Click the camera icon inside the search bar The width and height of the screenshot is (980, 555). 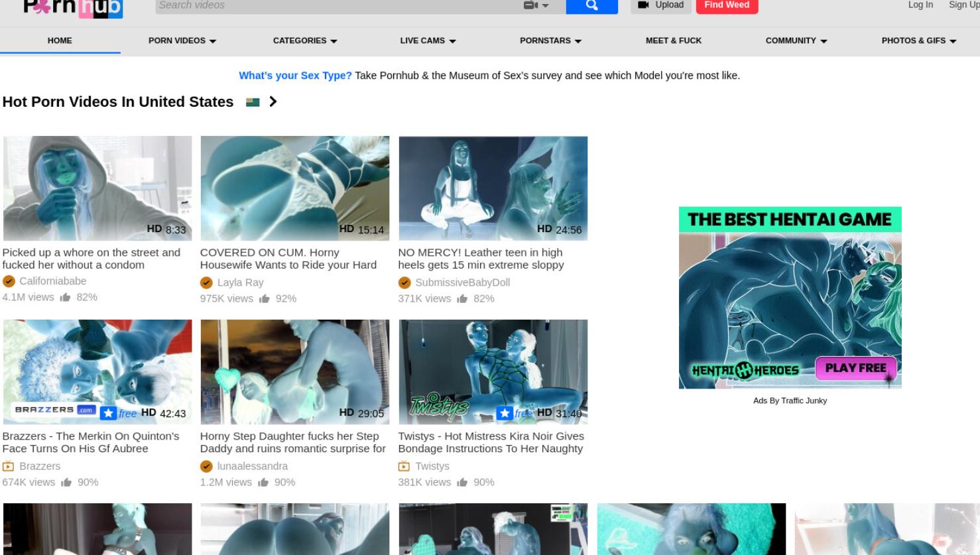coord(530,5)
